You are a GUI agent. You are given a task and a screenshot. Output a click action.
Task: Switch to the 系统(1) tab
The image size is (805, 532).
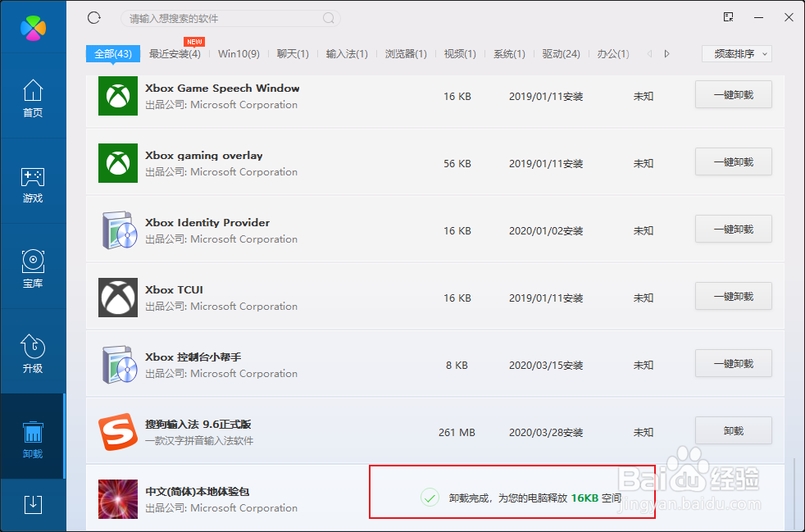[x=509, y=54]
